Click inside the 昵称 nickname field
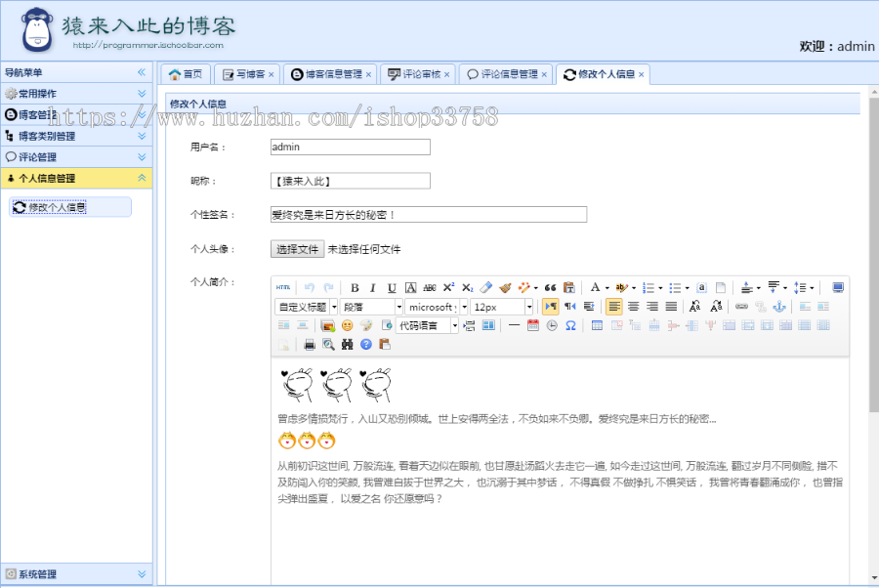The height and width of the screenshot is (588, 879). click(347, 181)
